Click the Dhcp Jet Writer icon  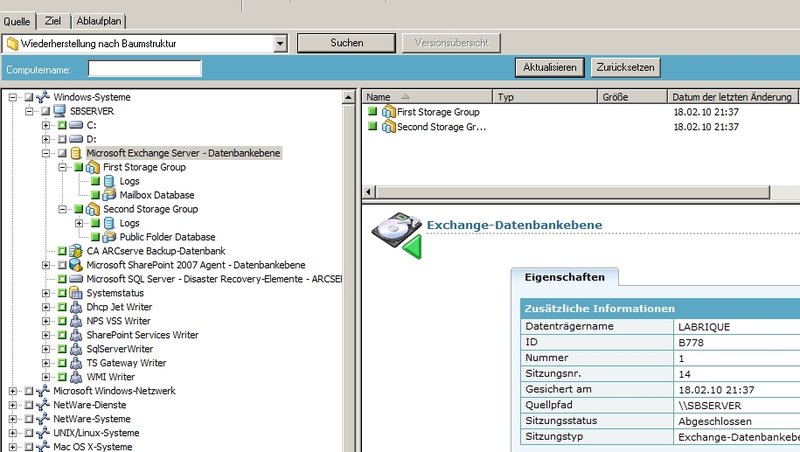pyautogui.click(x=76, y=307)
